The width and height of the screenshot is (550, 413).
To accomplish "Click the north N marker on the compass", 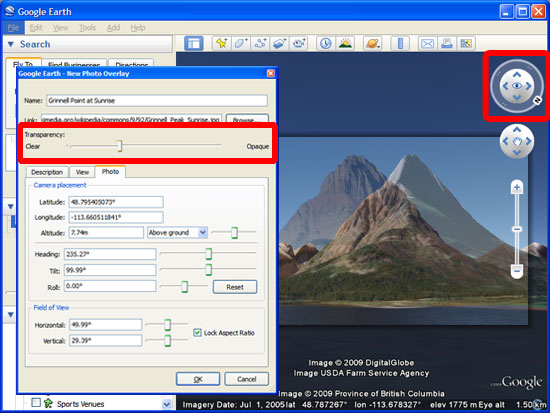I will (x=537, y=100).
